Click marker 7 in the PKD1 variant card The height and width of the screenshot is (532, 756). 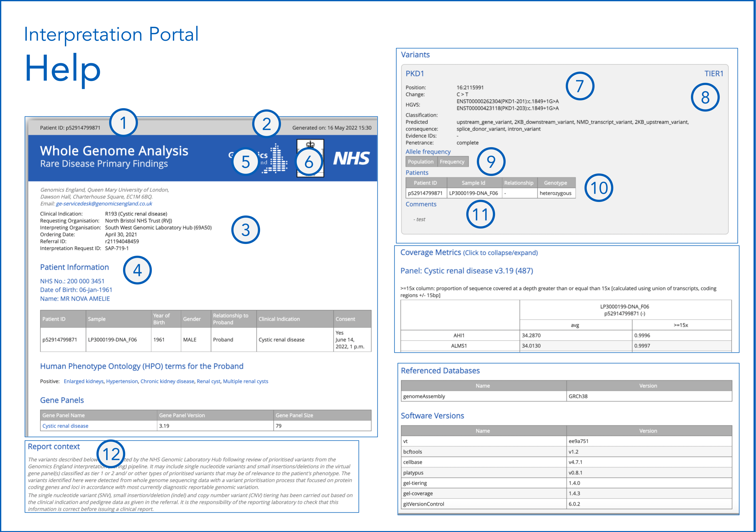(579, 86)
